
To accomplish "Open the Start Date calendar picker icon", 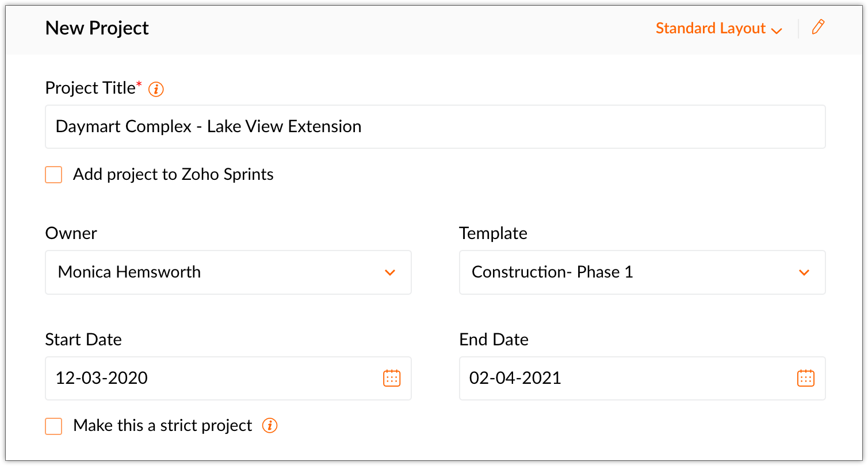I will tap(392, 378).
